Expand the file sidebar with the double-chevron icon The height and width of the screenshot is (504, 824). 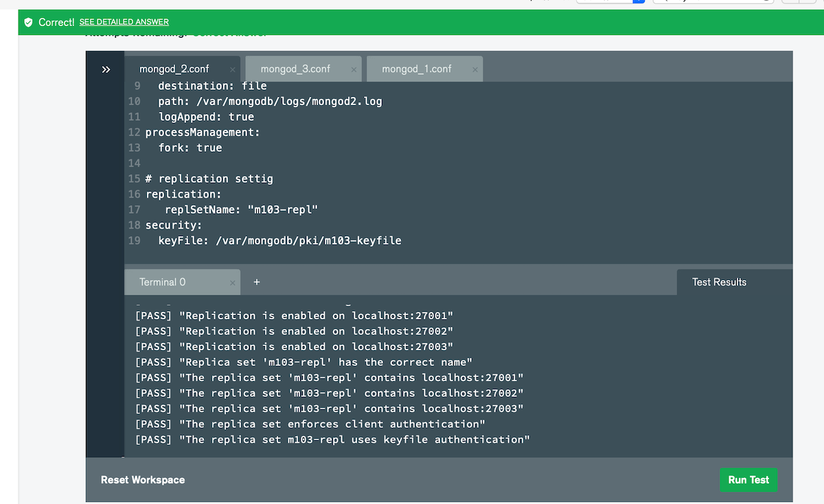click(x=106, y=69)
